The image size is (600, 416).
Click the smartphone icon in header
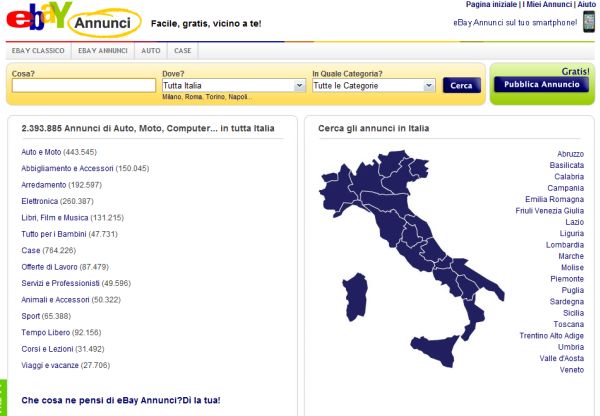point(589,21)
